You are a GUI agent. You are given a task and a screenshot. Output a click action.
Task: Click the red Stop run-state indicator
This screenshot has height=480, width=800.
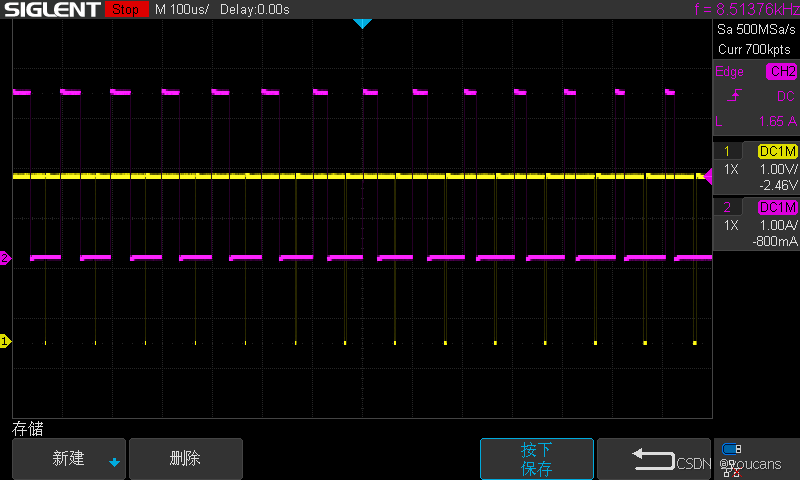127,9
